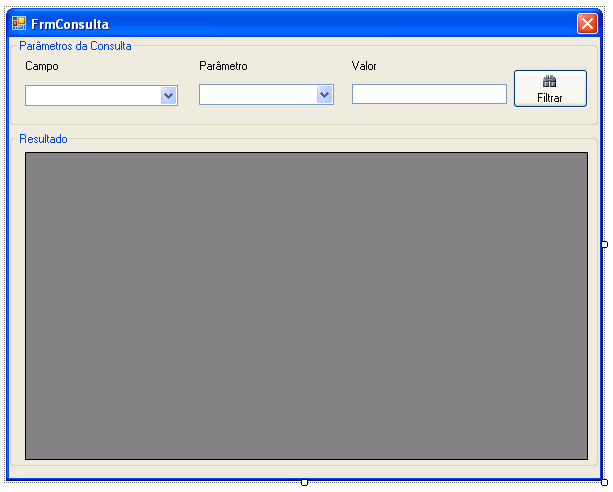
Task: Expand the Parâmetro dropdown arrow
Action: click(x=324, y=94)
